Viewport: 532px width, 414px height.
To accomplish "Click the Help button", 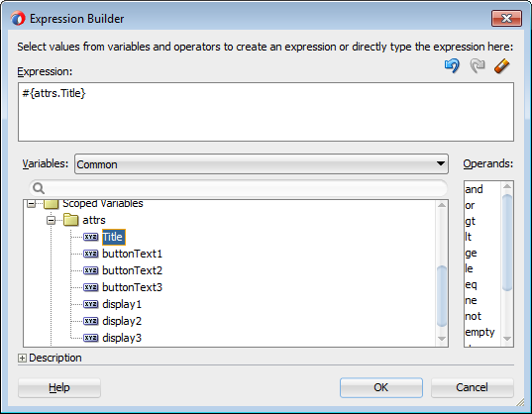I will click(x=59, y=387).
